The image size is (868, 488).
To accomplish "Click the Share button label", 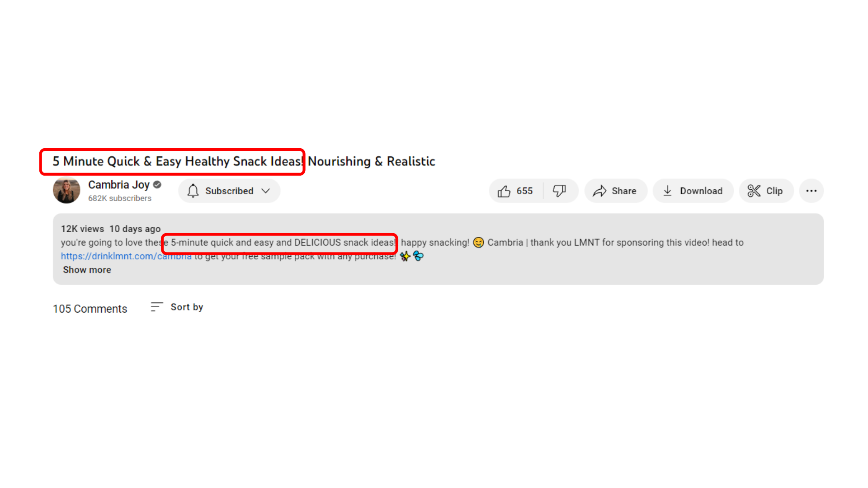I will 624,191.
